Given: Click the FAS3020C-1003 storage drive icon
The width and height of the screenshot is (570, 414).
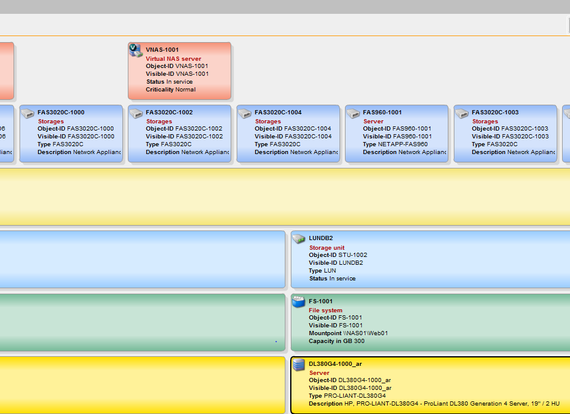Looking at the screenshot, I should [462, 114].
